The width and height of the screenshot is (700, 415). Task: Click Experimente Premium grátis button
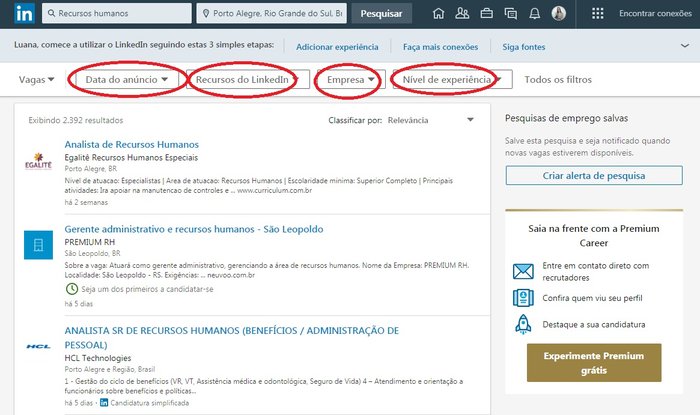click(594, 363)
